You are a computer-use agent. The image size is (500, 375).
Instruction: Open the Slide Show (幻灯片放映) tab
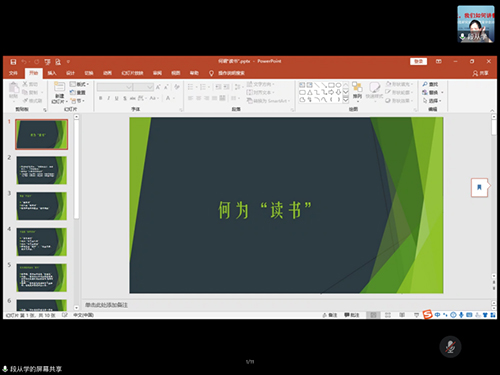(132, 73)
